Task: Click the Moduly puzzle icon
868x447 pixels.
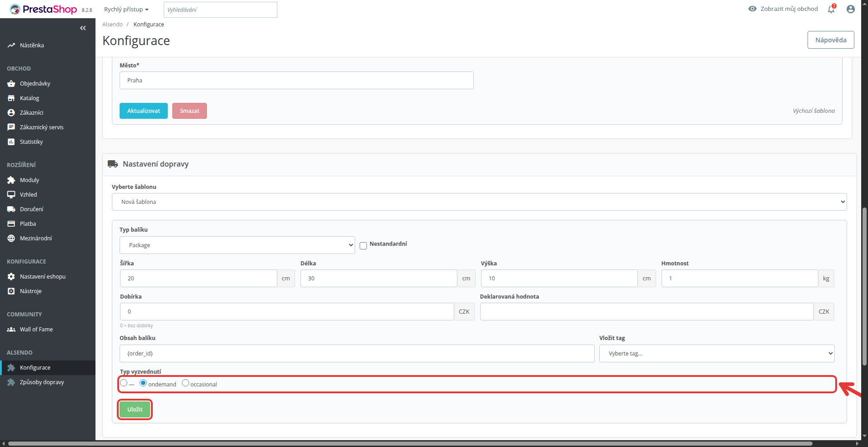Action: pos(11,180)
